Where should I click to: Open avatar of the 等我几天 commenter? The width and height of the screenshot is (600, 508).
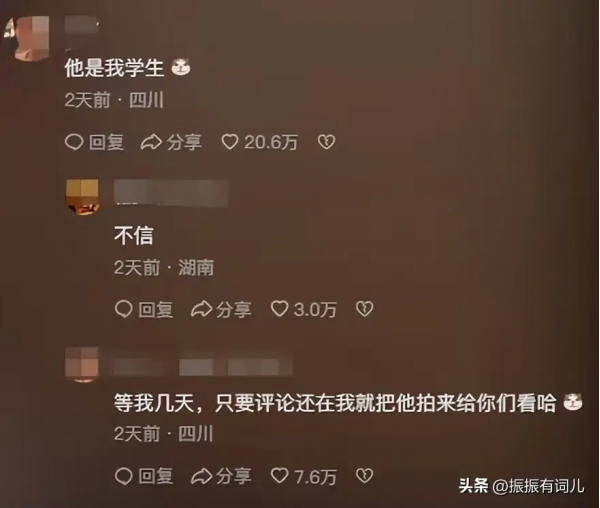[x=82, y=364]
